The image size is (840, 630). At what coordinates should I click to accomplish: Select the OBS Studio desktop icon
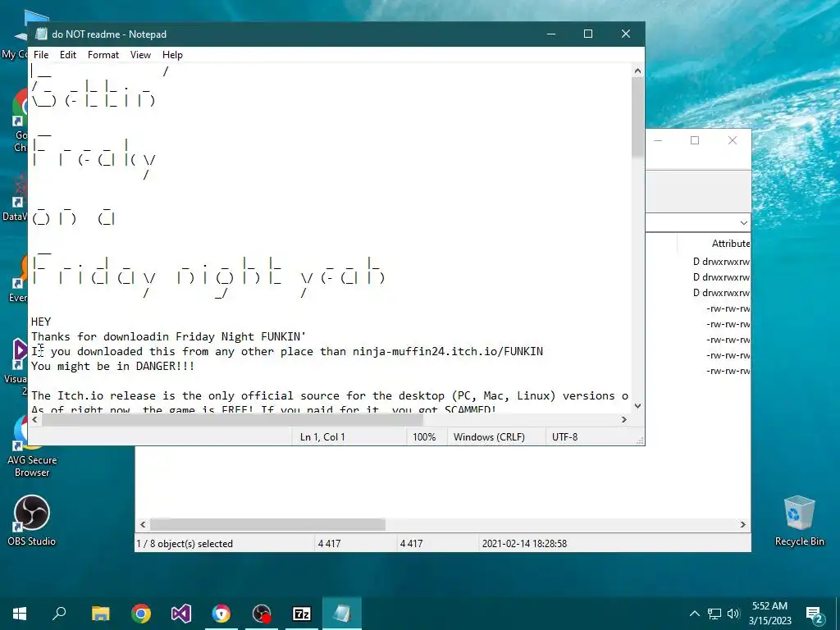coord(32,521)
